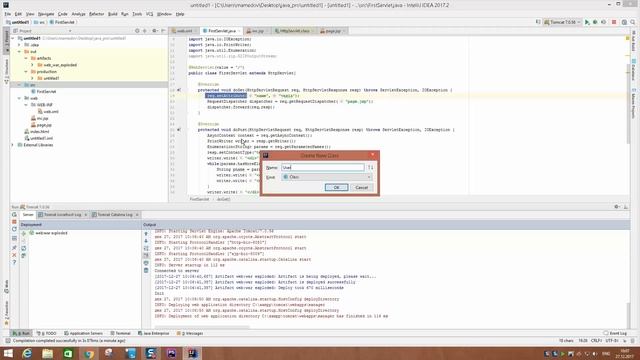Open the File menu
Viewport: 640px width, 360px height.
8,14
